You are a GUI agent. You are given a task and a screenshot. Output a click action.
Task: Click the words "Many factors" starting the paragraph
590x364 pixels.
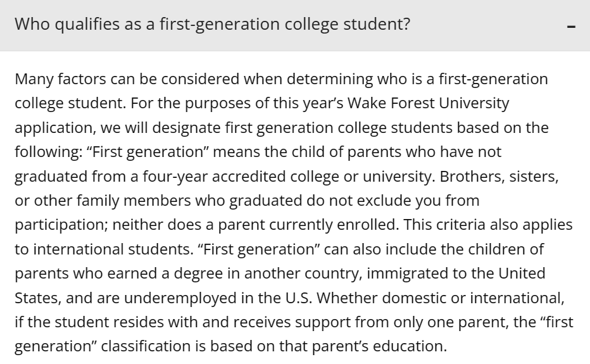click(x=60, y=79)
